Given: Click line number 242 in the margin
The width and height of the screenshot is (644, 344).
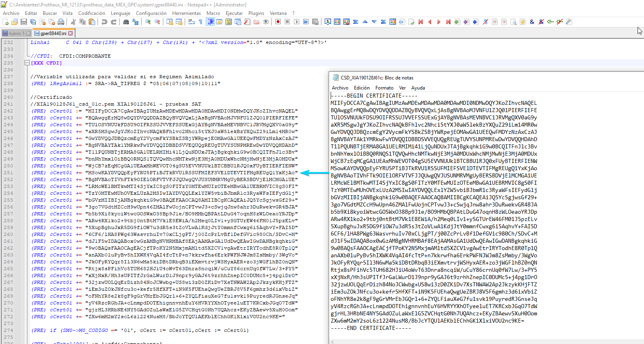Looking at the screenshot, I should 8,111.
